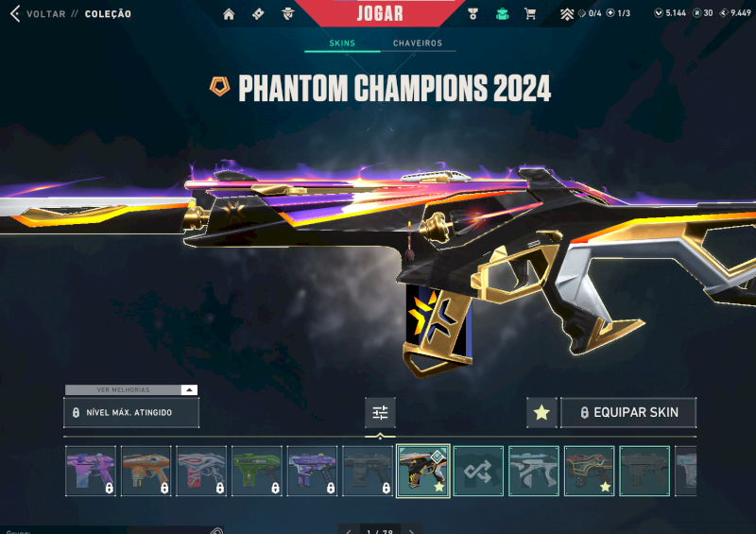Open the career medal icon

click(473, 14)
